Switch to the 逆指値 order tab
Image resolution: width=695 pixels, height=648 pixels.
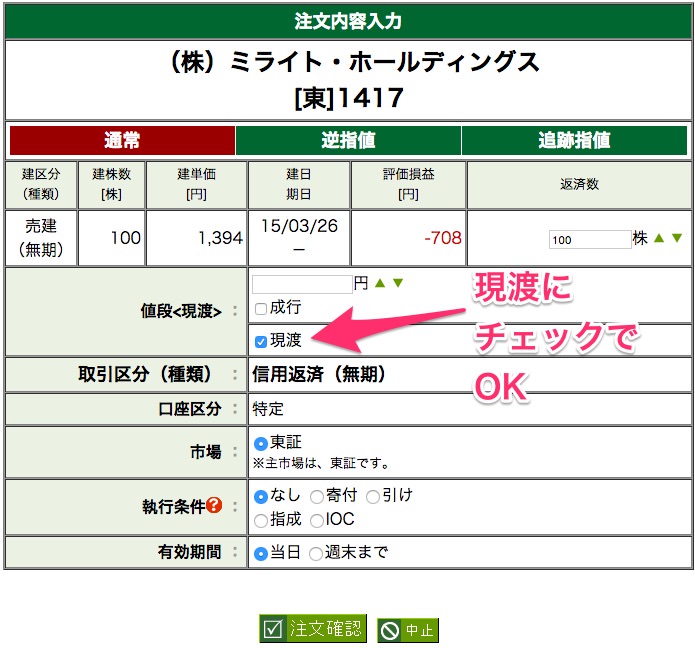coord(348,141)
